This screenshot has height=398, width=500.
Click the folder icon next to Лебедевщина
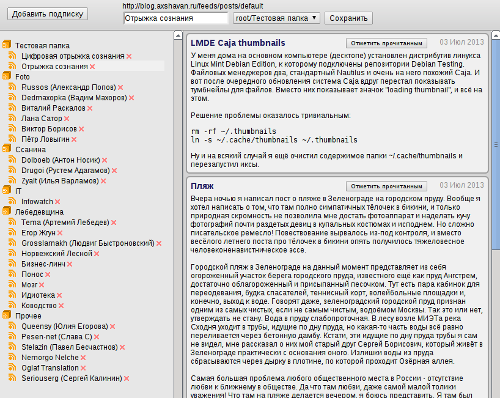pyautogui.click(x=6, y=211)
